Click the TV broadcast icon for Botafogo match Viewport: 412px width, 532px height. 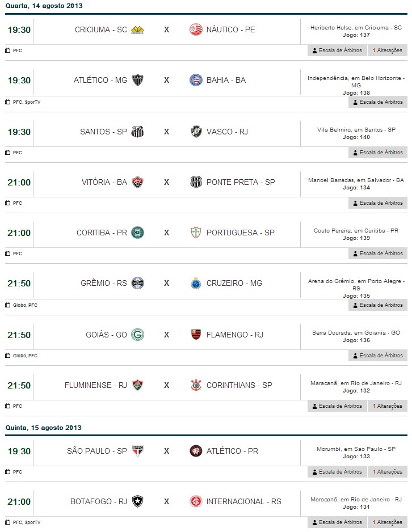(x=8, y=522)
